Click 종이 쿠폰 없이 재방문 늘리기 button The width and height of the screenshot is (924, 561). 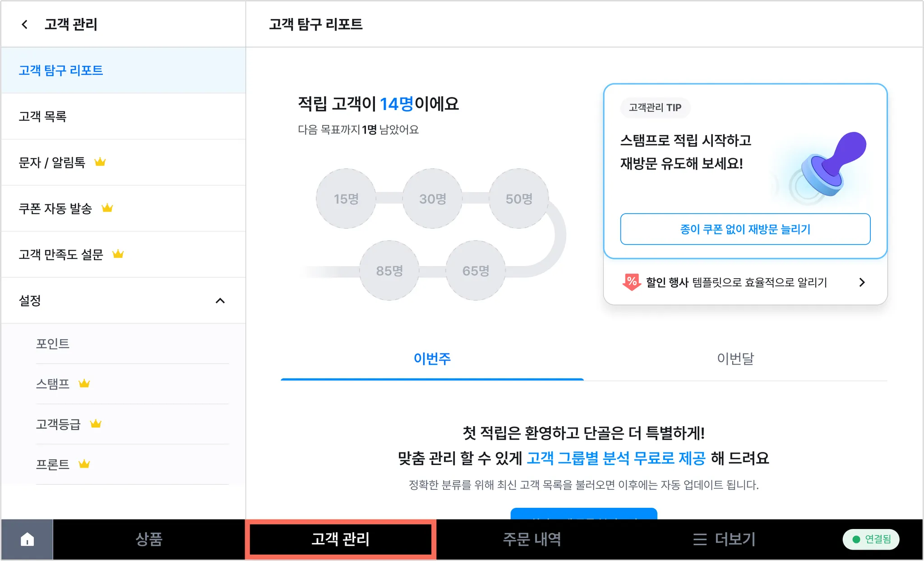click(745, 229)
